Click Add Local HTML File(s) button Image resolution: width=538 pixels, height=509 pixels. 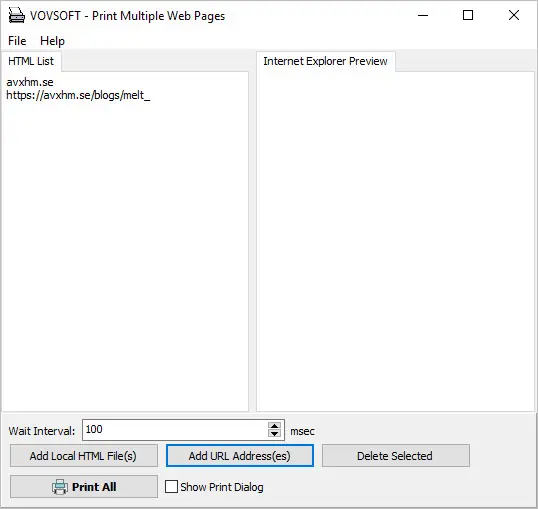(84, 456)
